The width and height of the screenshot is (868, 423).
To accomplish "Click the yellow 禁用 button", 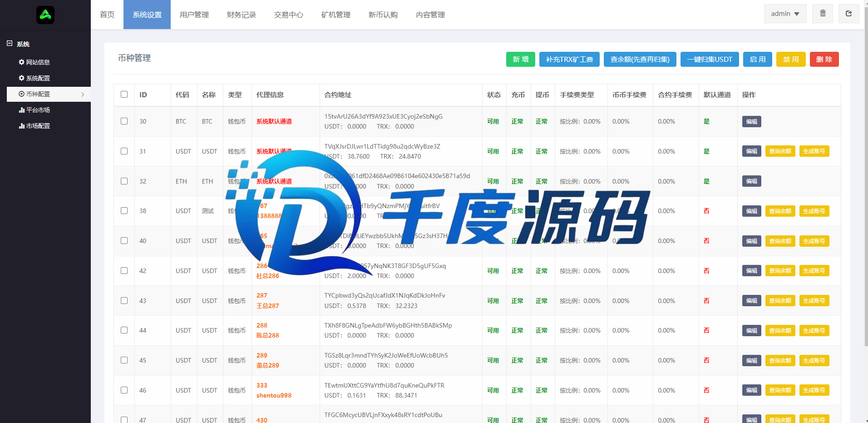I will [x=791, y=60].
